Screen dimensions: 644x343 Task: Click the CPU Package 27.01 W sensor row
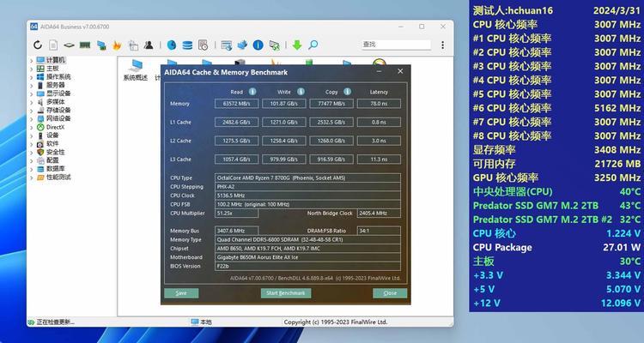(x=556, y=248)
